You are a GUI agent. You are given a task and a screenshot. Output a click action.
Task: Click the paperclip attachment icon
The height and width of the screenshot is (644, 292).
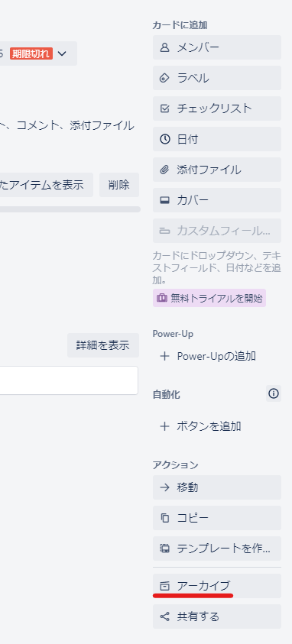(164, 170)
